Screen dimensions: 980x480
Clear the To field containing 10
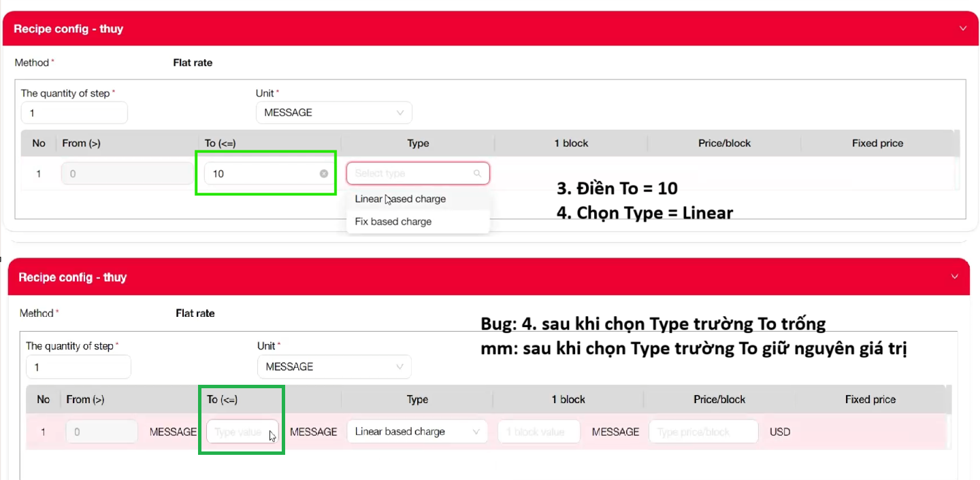pos(324,173)
